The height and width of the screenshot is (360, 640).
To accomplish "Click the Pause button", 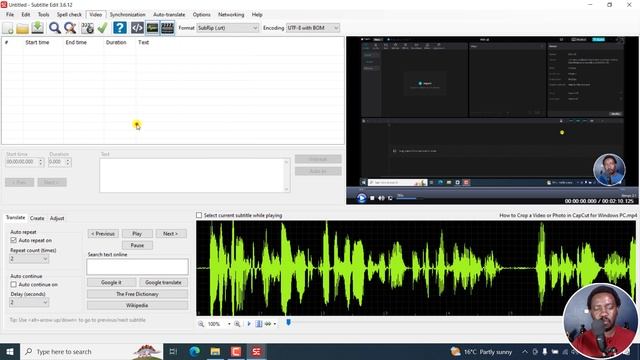I will coord(137,245).
